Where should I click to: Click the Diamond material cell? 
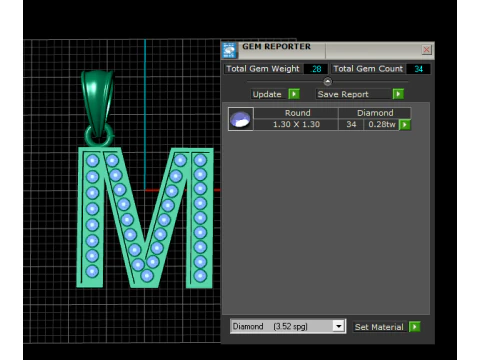(375, 113)
